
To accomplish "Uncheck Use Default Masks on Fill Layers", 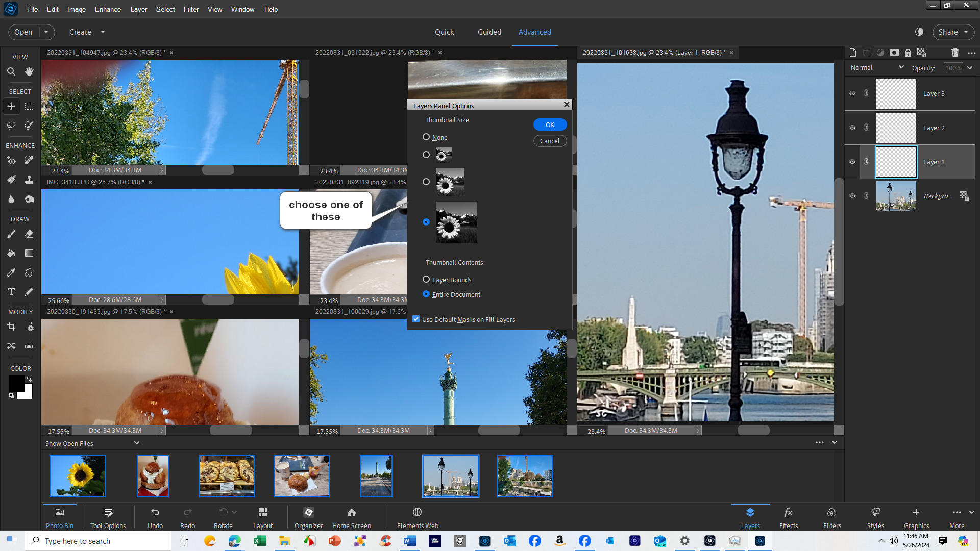I will click(x=415, y=319).
